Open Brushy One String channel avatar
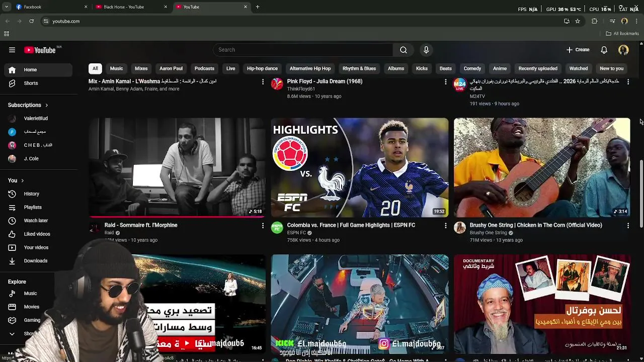644x362 pixels. click(x=460, y=228)
